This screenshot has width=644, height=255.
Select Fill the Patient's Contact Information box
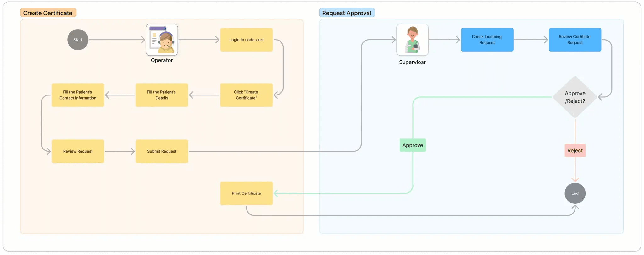pos(78,95)
